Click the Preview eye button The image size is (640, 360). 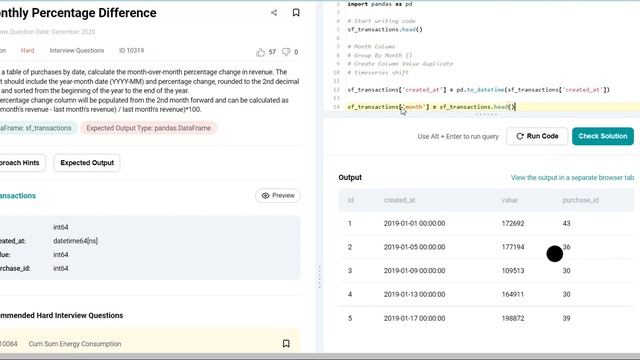pos(278,196)
